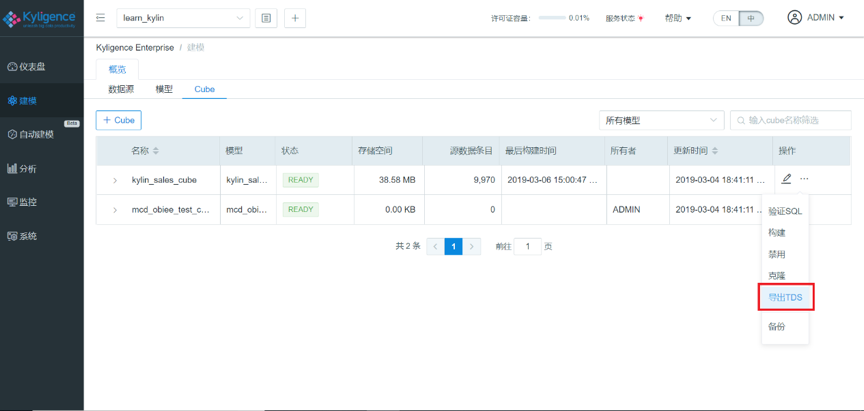The width and height of the screenshot is (864, 411).
Task: Open 分析 analysis in the sidebar
Action: click(23, 168)
